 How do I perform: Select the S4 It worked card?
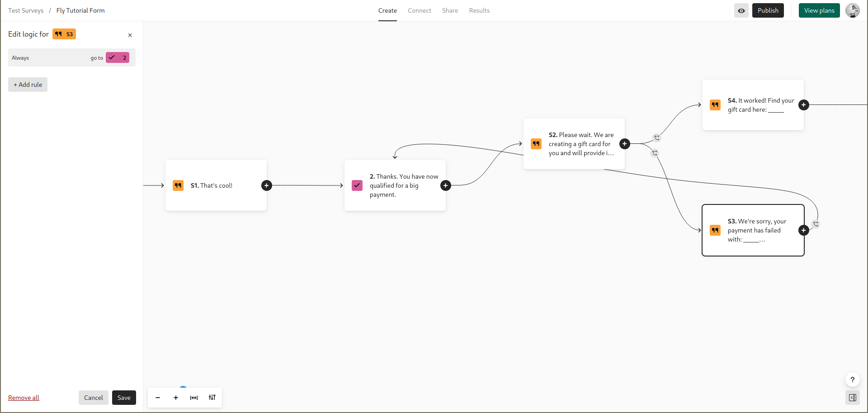pos(753,105)
